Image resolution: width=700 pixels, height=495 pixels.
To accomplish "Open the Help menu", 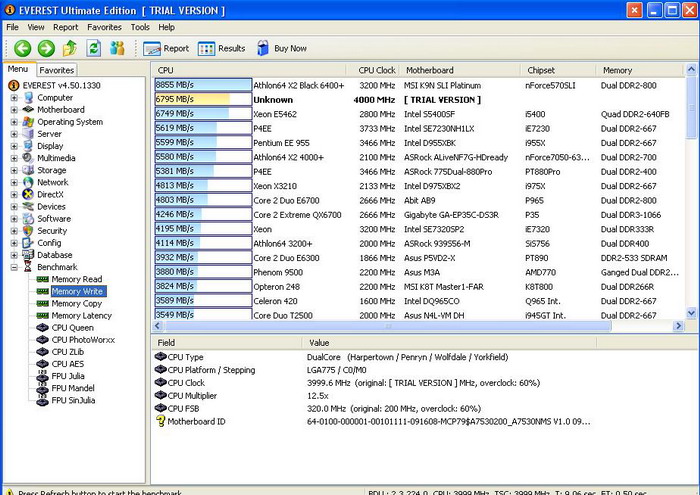I will (x=166, y=27).
